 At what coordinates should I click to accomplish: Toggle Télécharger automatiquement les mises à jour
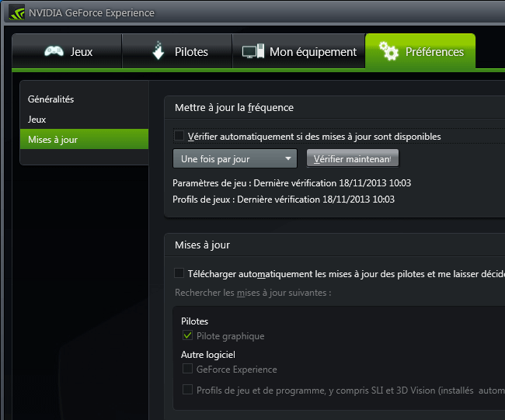tap(179, 273)
